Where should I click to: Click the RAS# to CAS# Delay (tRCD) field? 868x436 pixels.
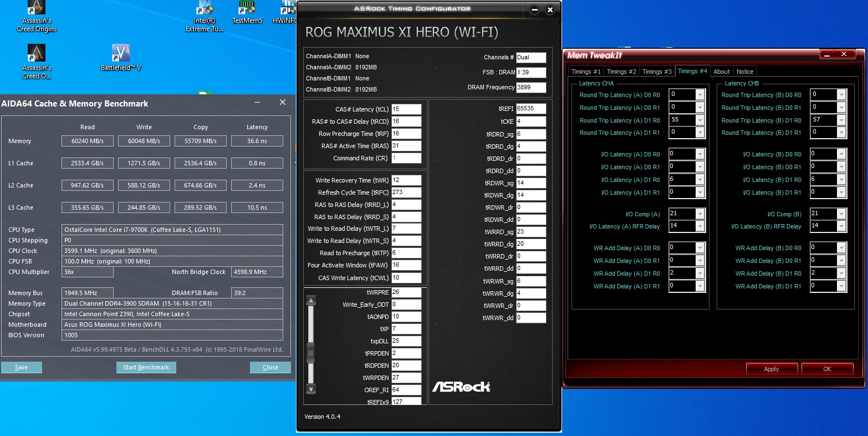pyautogui.click(x=406, y=121)
